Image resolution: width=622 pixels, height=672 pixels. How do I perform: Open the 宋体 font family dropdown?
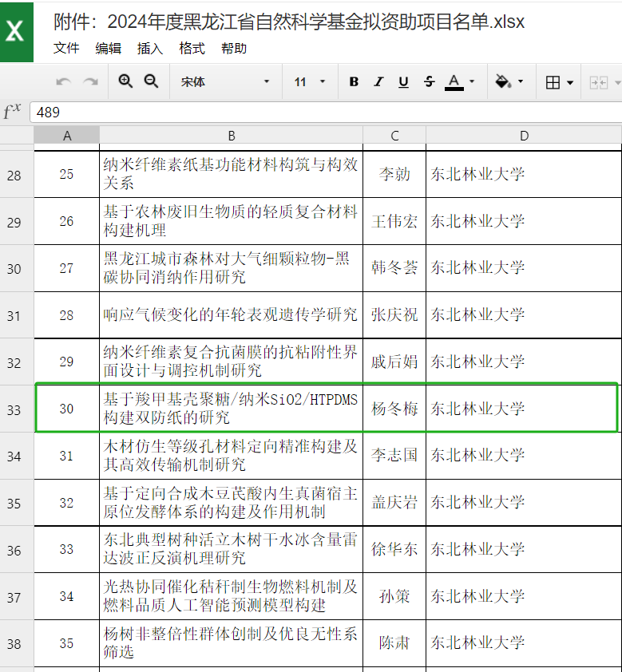[225, 82]
